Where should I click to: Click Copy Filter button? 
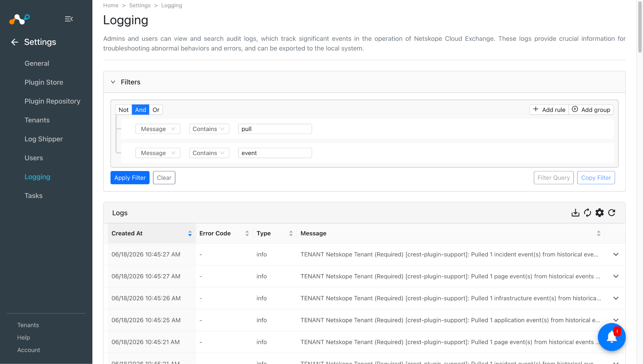tap(596, 178)
